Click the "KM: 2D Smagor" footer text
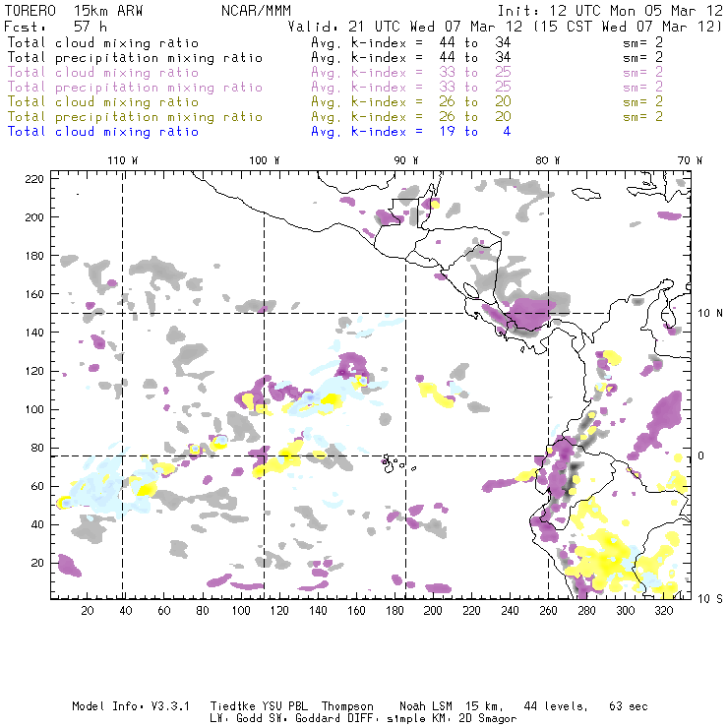Image resolution: width=728 pixels, height=728 pixels. tap(465, 718)
